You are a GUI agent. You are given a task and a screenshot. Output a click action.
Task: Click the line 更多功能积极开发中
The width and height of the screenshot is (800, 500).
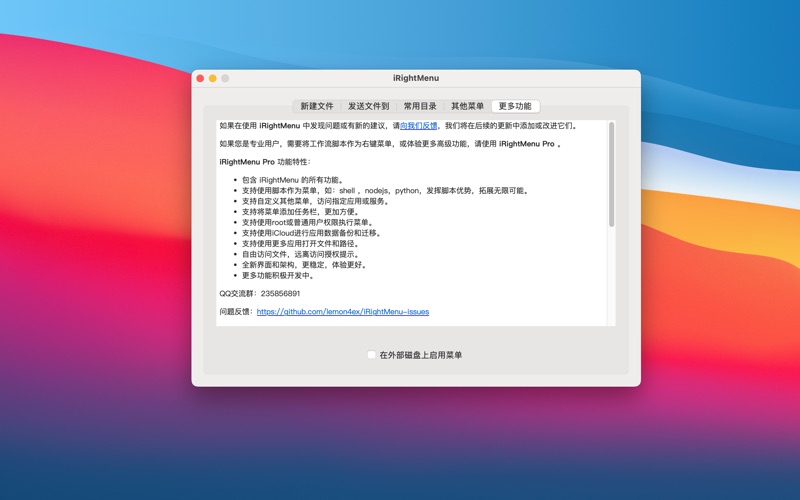tap(279, 276)
